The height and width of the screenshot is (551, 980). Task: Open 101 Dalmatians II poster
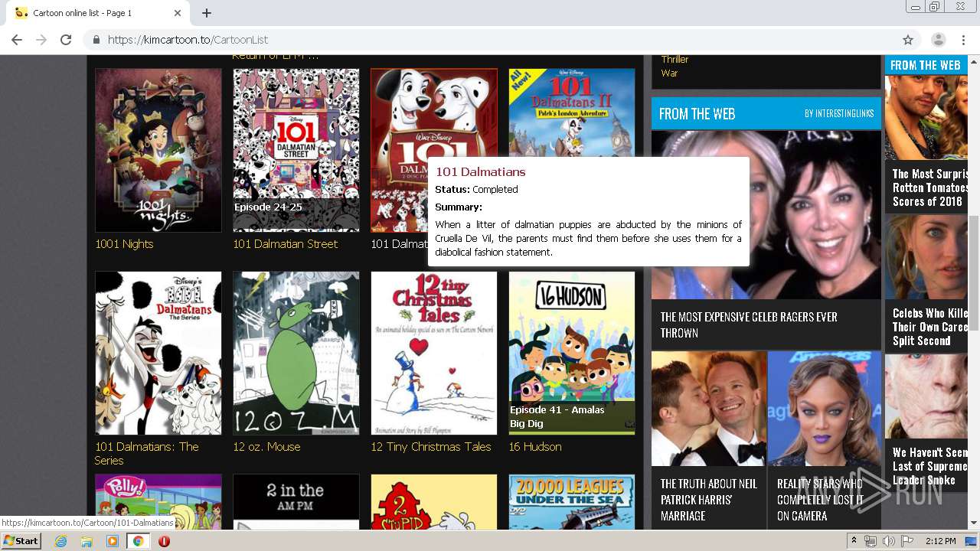click(x=572, y=112)
